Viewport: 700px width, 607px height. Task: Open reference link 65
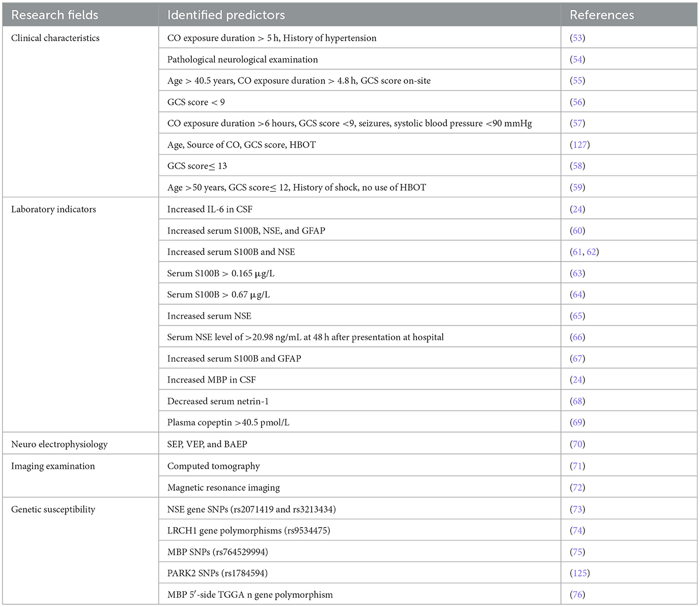point(577,316)
